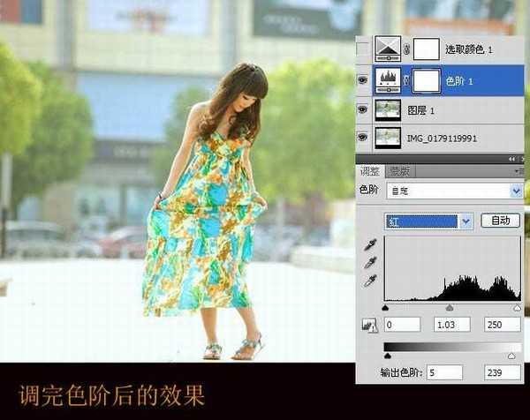This screenshot has height=420, width=530.
Task: Click the output level field showing 239
Action: coord(502,372)
